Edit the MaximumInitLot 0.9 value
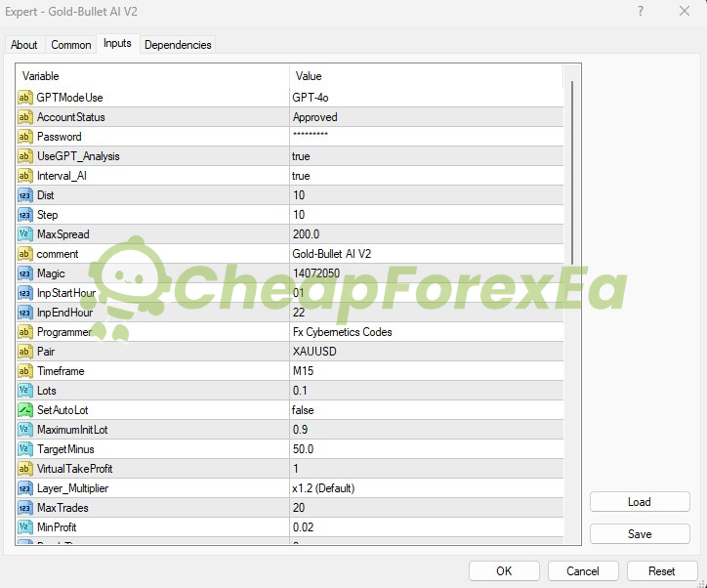This screenshot has width=707, height=588. 427,430
